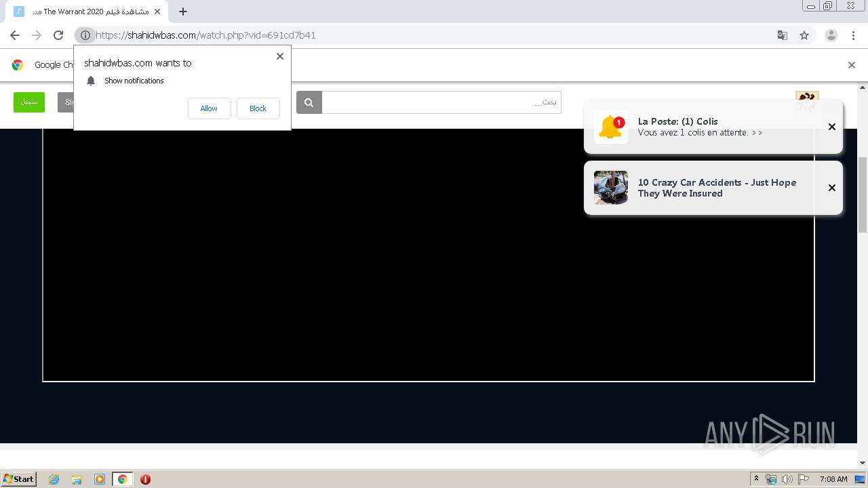Image resolution: width=868 pixels, height=488 pixels.
Task: Open a new browser tab
Action: [x=182, y=12]
